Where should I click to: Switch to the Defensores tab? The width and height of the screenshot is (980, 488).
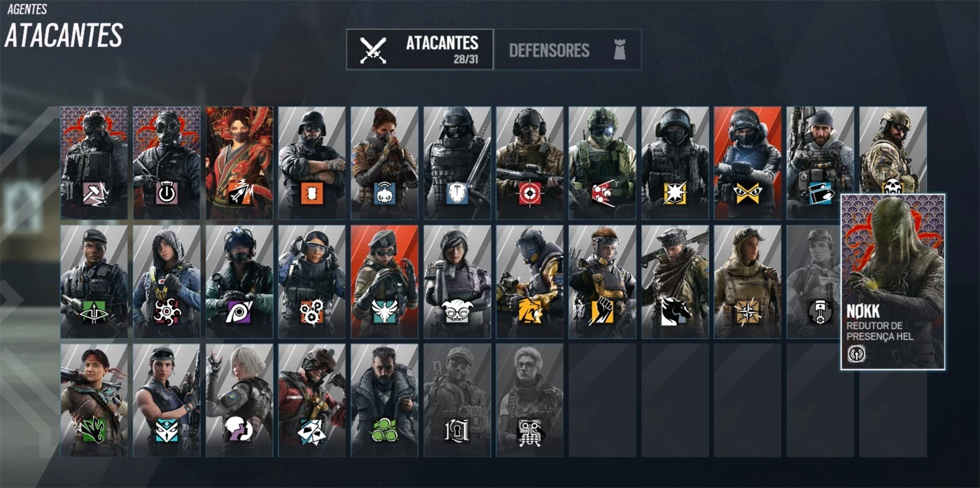coord(568,50)
